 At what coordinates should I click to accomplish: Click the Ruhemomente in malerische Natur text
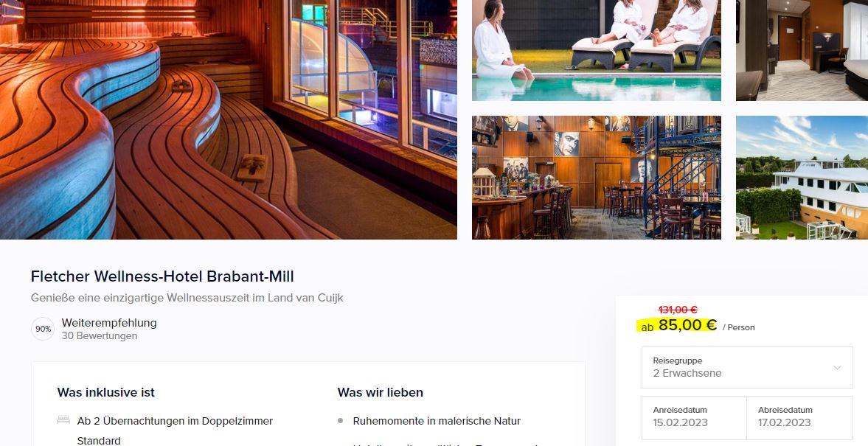pyautogui.click(x=437, y=421)
